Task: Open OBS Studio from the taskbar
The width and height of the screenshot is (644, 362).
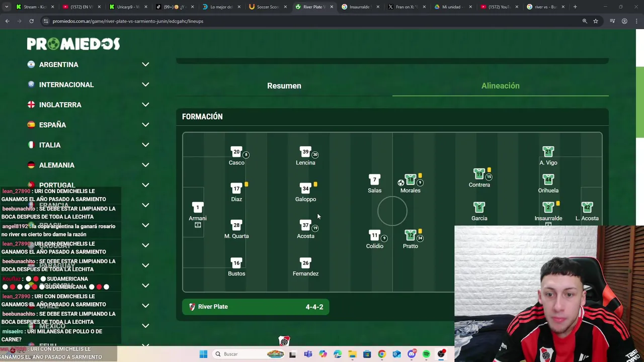Action: point(441,354)
